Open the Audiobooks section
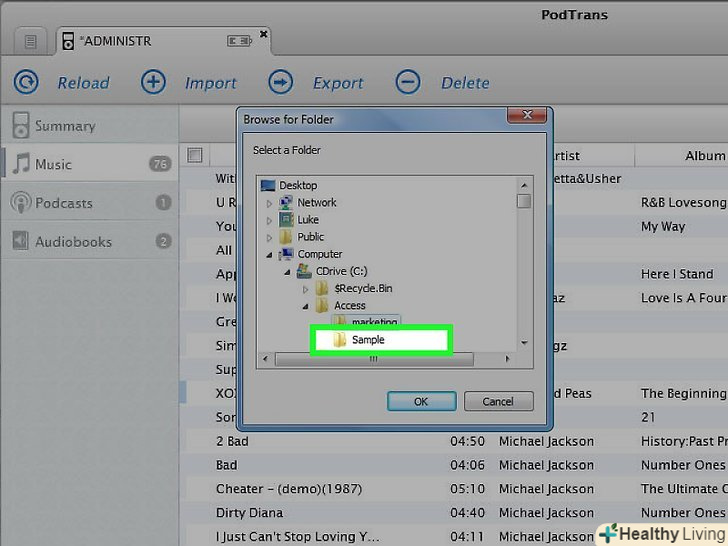The image size is (728, 546). pos(90,241)
